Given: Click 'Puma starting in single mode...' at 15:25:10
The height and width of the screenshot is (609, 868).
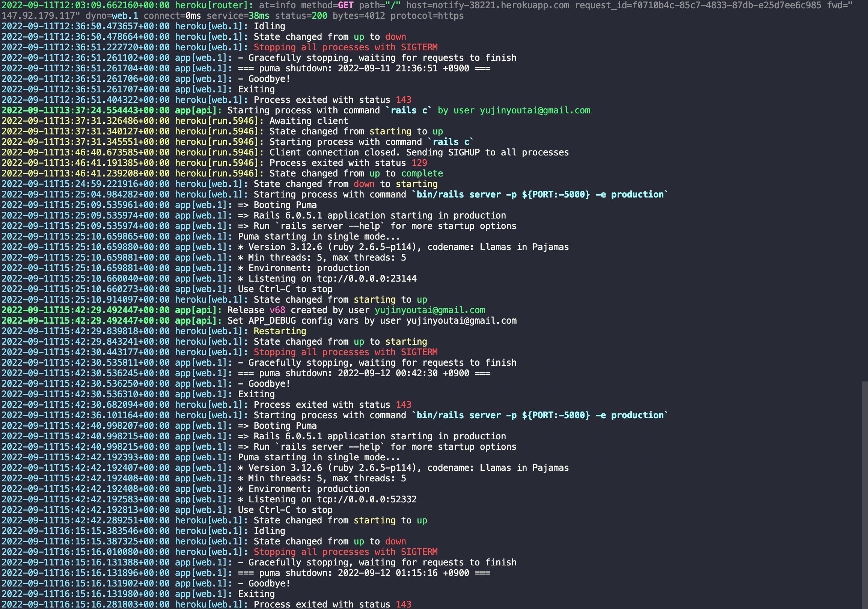Looking at the screenshot, I should coord(201,237).
